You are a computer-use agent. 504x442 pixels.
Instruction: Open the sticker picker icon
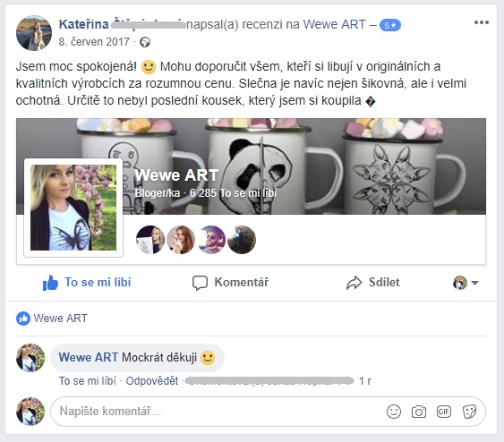click(469, 412)
